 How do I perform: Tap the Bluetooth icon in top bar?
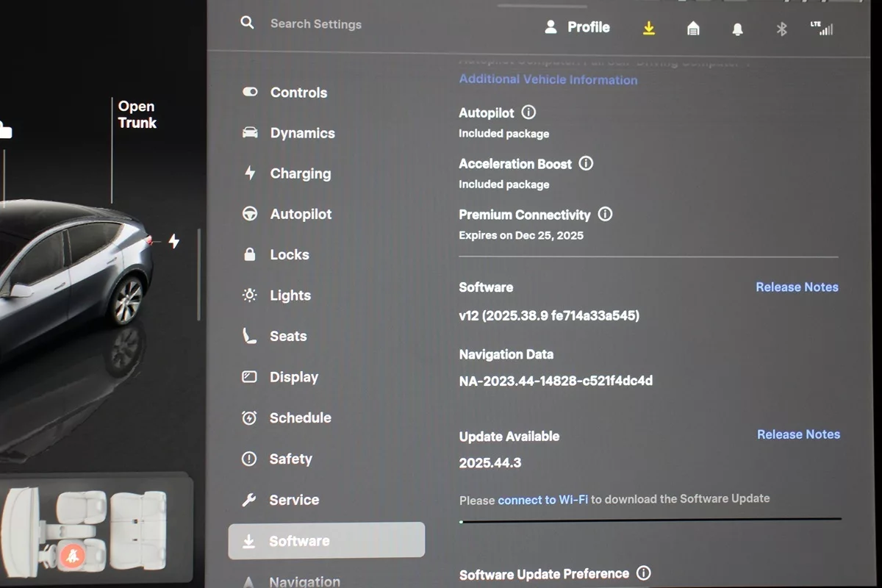[781, 29]
